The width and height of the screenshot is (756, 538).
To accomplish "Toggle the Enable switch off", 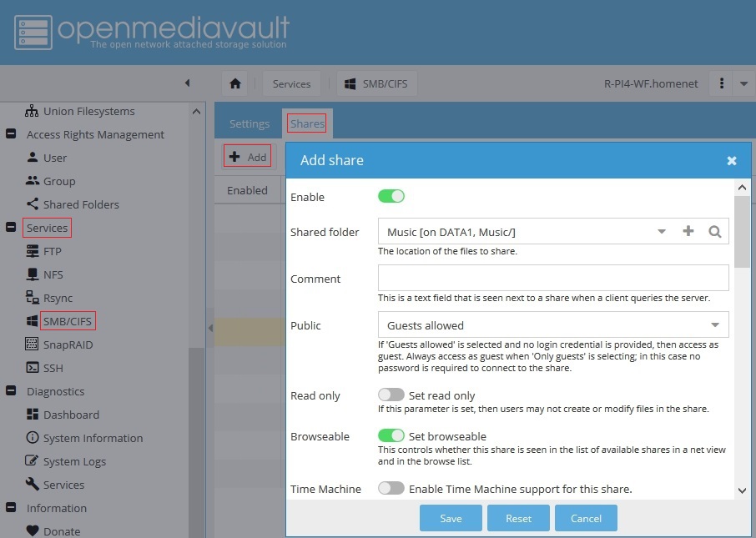I will pos(391,196).
